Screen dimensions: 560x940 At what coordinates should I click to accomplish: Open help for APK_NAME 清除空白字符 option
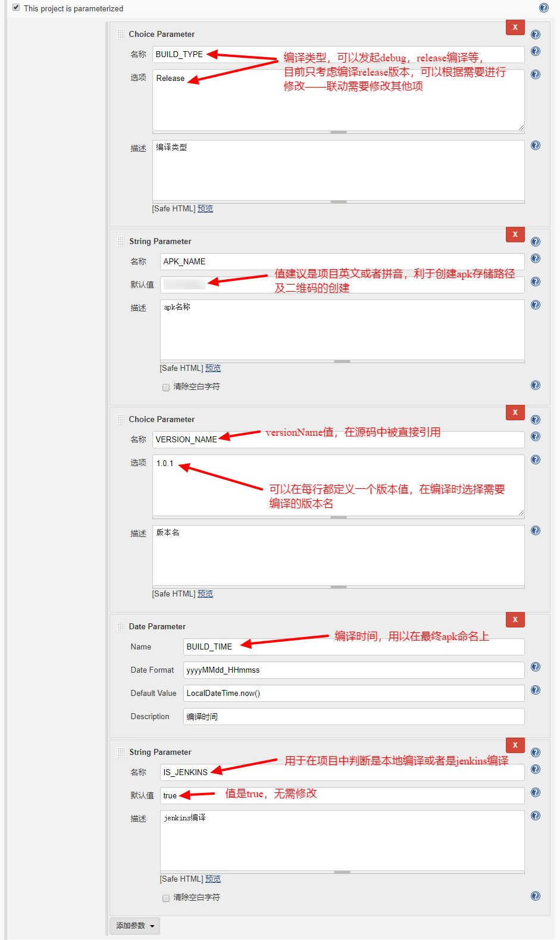point(536,385)
